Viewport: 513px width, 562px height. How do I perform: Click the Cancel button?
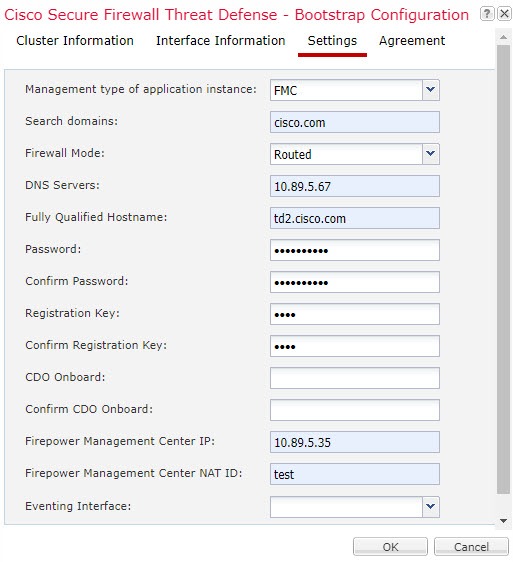click(471, 547)
